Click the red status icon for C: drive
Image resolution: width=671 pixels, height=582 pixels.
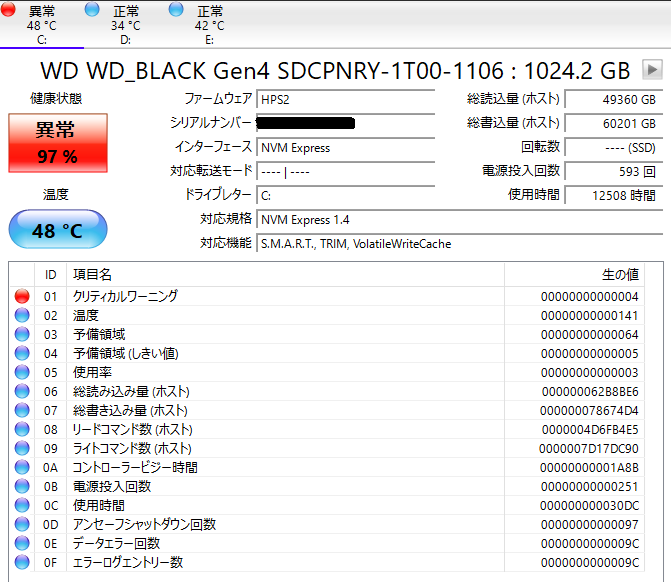(x=8, y=10)
